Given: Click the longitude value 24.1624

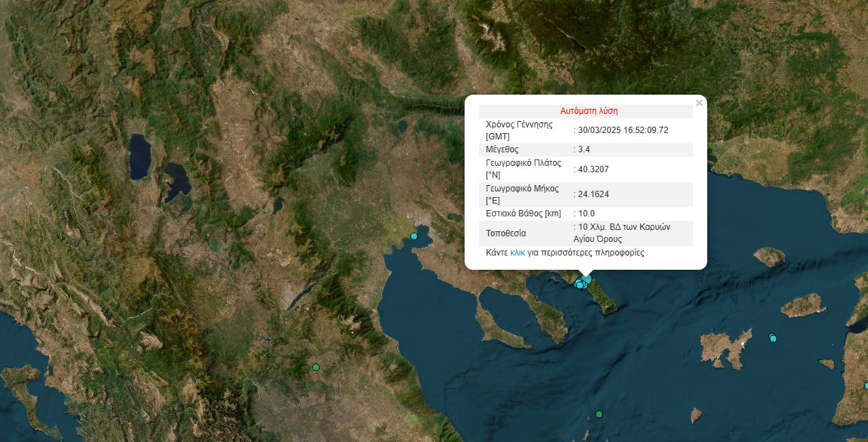Looking at the screenshot, I should tap(593, 194).
